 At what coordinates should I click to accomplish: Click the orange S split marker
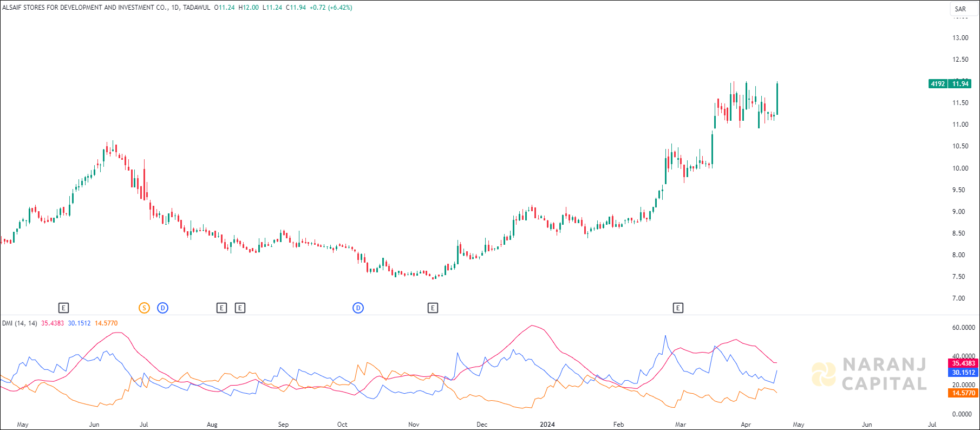pyautogui.click(x=144, y=308)
